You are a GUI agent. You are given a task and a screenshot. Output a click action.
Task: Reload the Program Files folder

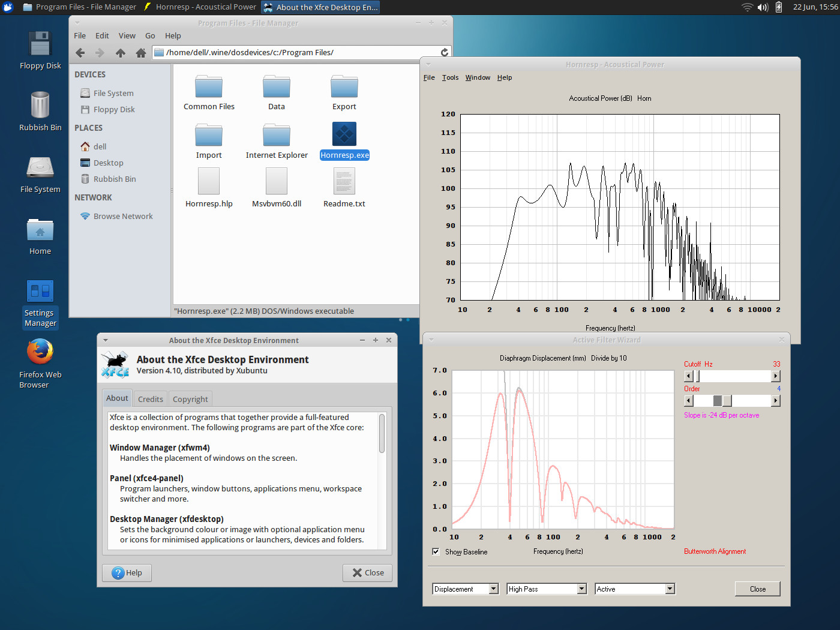[445, 52]
